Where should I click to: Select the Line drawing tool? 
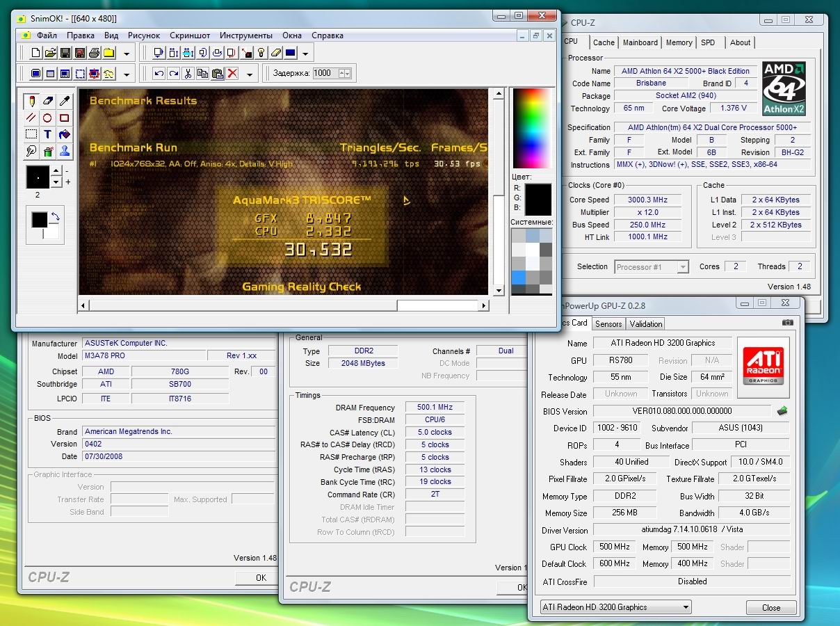pyautogui.click(x=31, y=118)
